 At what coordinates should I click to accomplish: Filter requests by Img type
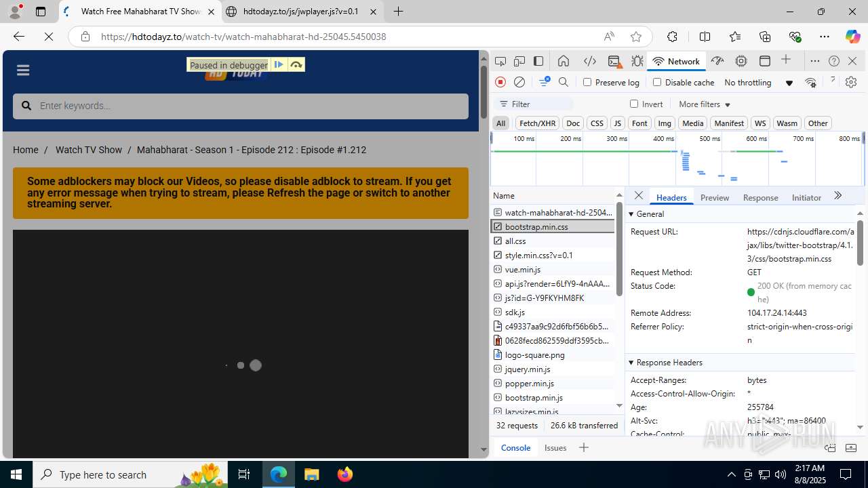tap(665, 123)
